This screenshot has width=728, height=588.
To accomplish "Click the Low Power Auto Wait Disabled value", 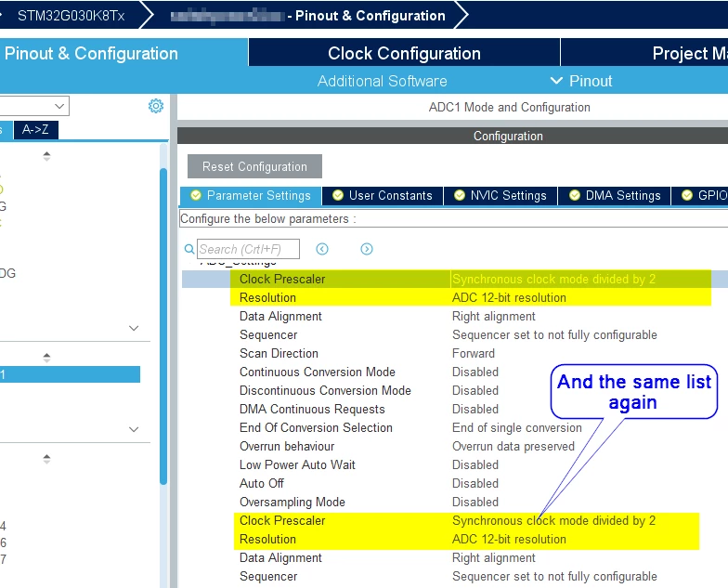I will (475, 464).
